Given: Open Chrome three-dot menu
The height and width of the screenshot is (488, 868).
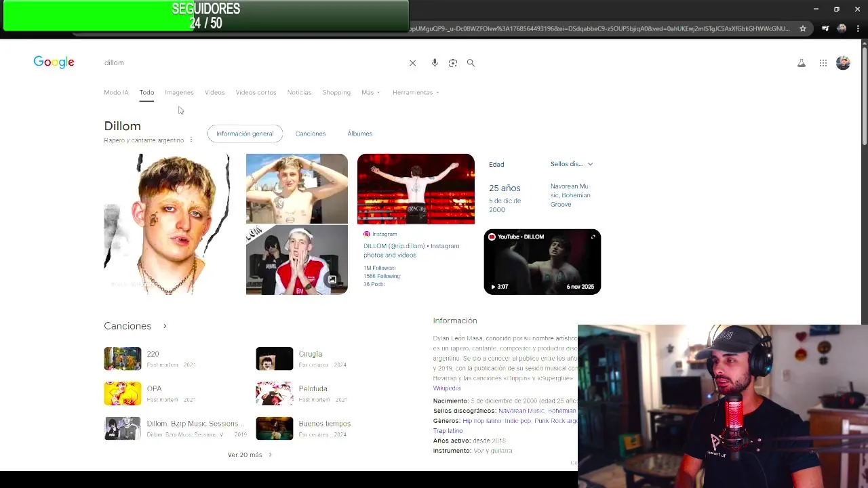Looking at the screenshot, I should point(857,28).
